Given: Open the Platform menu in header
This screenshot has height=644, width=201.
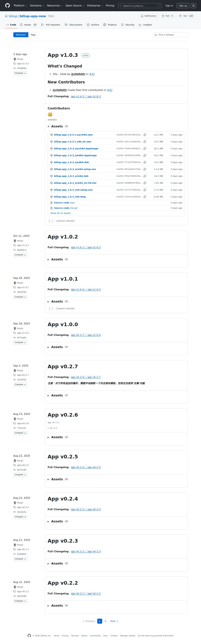Looking at the screenshot, I should [x=20, y=5].
